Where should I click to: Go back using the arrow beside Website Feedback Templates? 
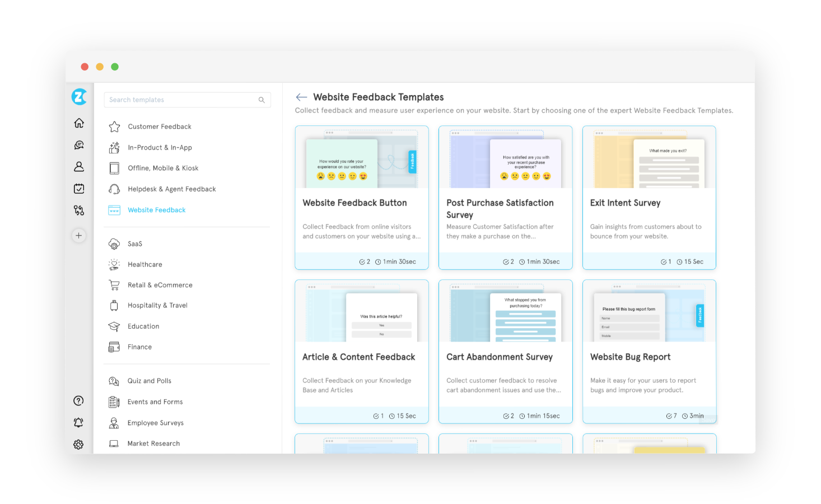coord(301,96)
